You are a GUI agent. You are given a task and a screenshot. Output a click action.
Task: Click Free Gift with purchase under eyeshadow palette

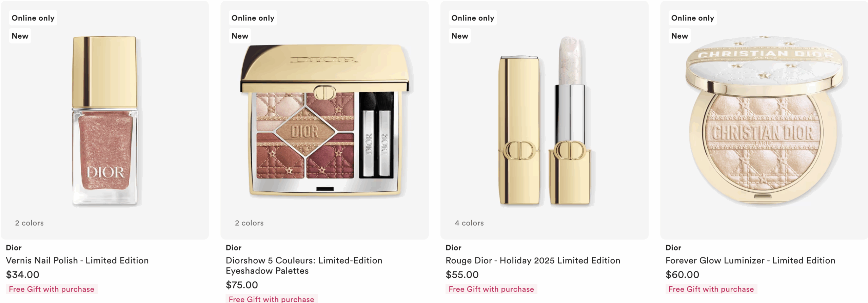[272, 299]
